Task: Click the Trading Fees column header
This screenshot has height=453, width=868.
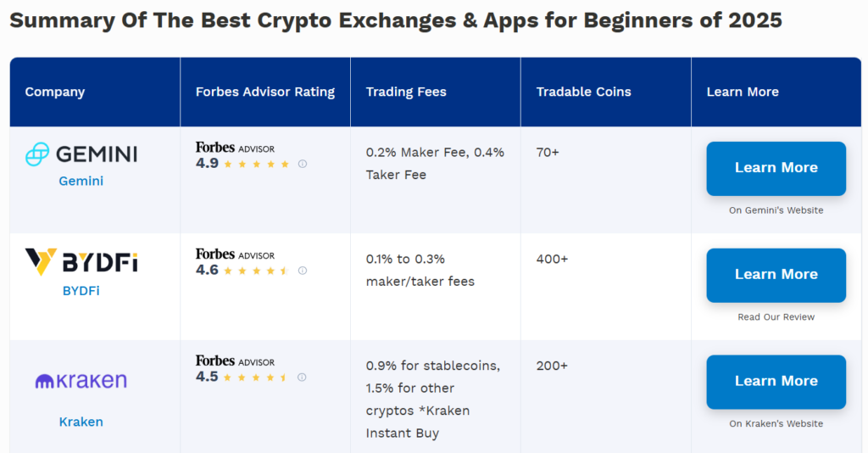Action: [x=406, y=92]
